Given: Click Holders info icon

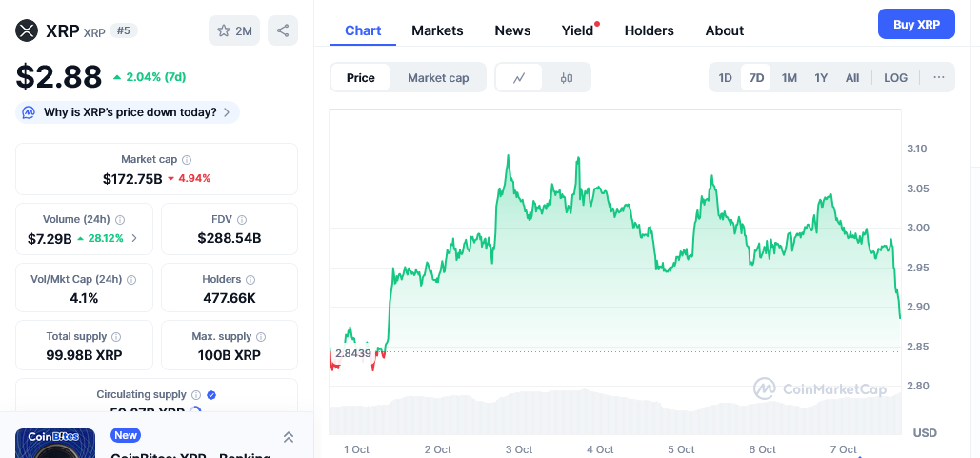Looking at the screenshot, I should (250, 280).
